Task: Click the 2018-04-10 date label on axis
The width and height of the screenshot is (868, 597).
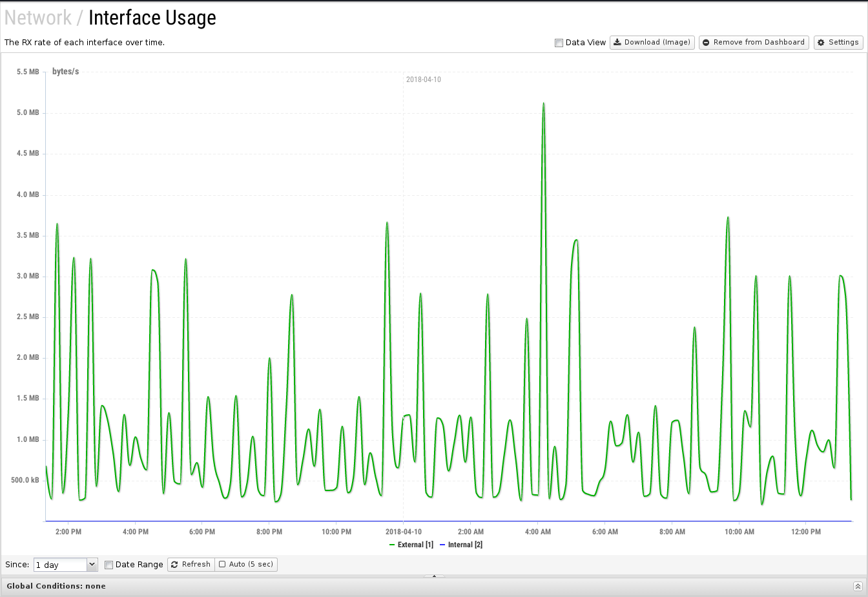Action: pyautogui.click(x=403, y=532)
